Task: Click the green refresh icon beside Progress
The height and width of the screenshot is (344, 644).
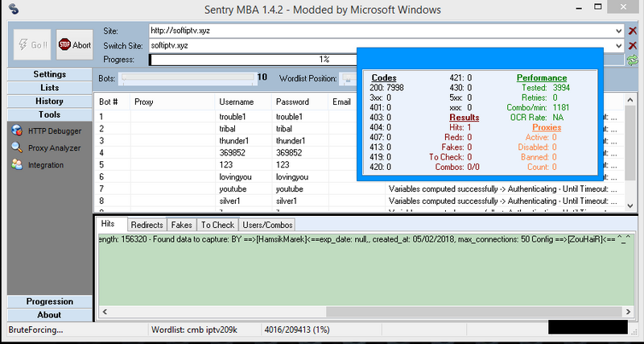Action: click(x=632, y=60)
